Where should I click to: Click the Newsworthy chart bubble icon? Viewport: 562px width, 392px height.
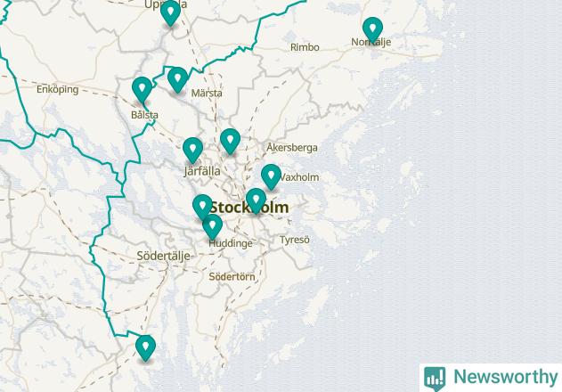click(x=435, y=379)
